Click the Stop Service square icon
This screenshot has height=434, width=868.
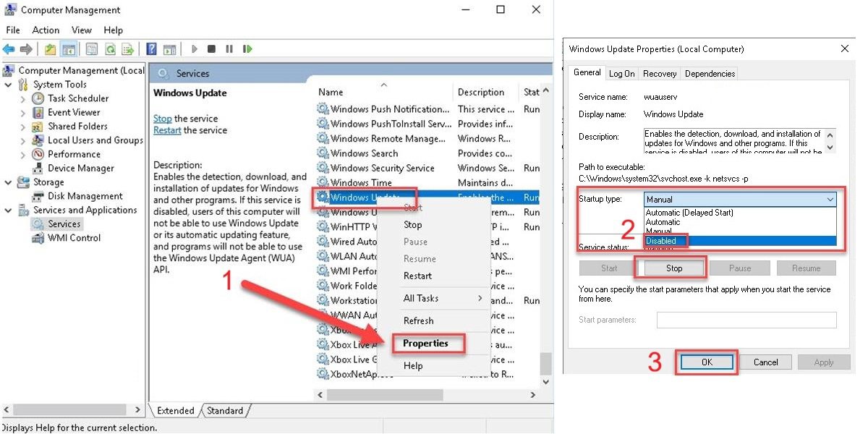211,49
